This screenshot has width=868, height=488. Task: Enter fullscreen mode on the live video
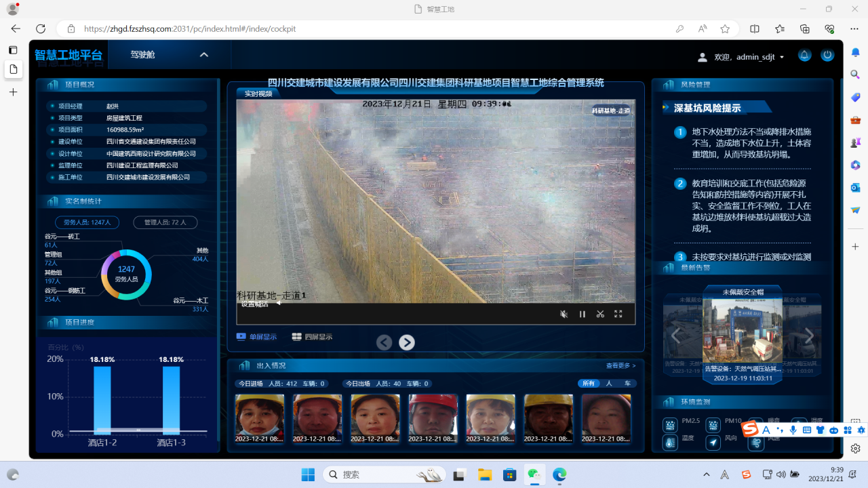pos(618,314)
